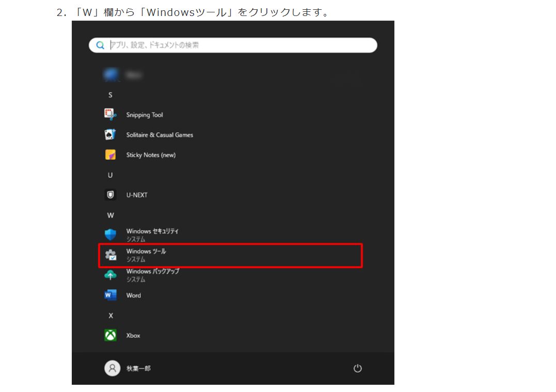Open Windows バックアップ cloud icon
The image size is (556, 392).
(x=110, y=275)
